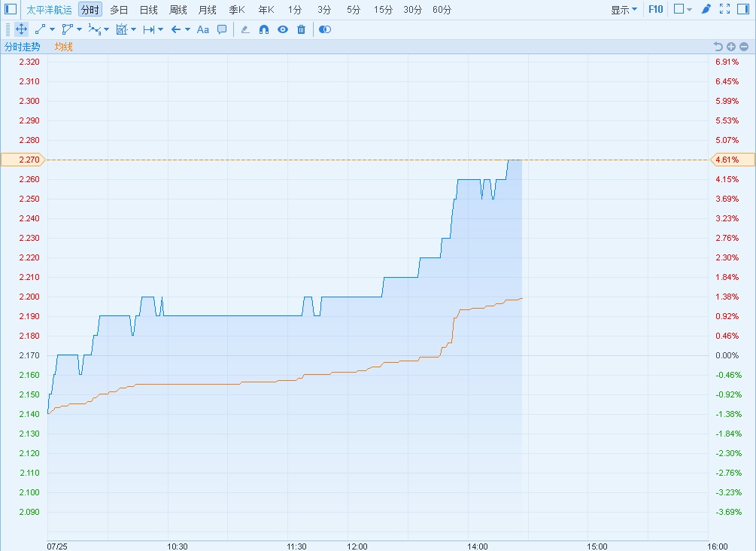Toggle the right sidebar panel

744,10
